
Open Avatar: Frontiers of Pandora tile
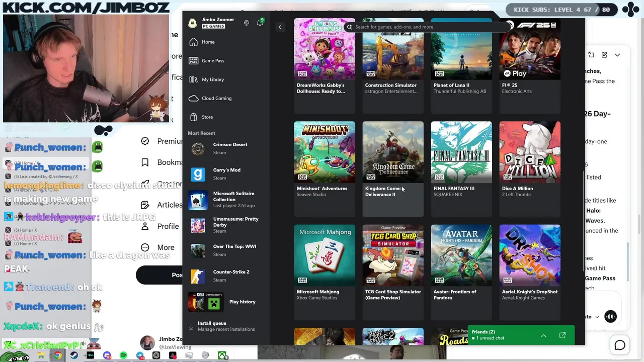pyautogui.click(x=461, y=272)
